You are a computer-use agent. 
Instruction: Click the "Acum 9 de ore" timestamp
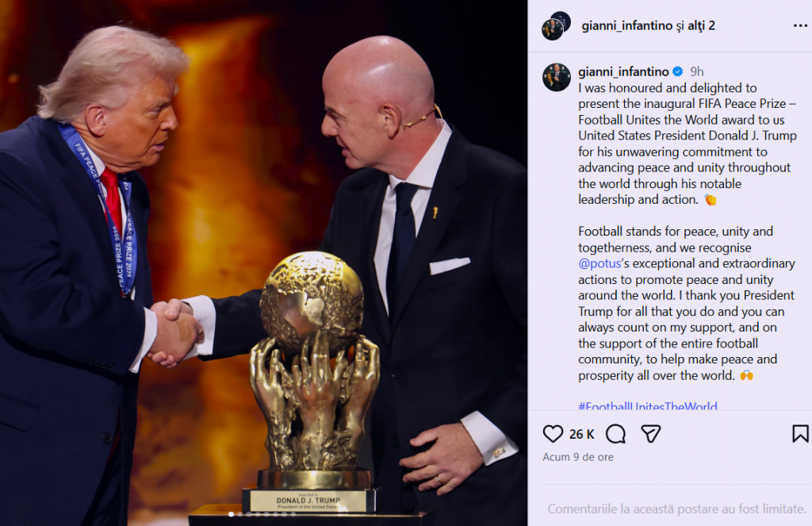[578, 457]
